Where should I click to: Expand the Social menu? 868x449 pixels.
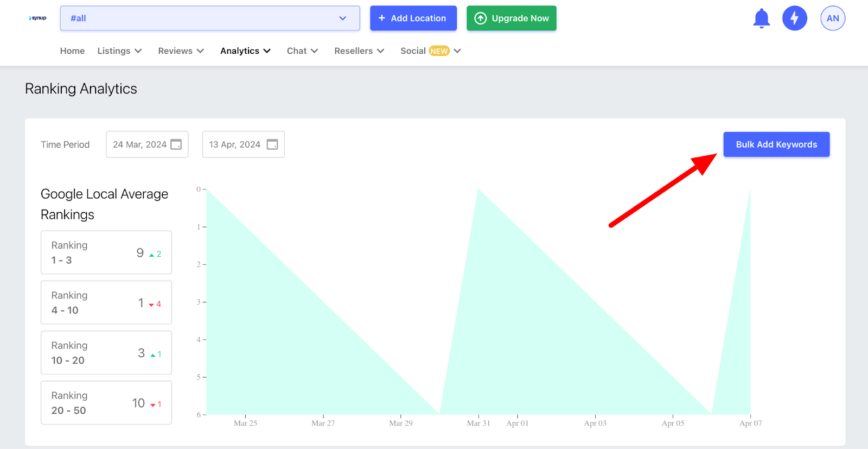pyautogui.click(x=431, y=50)
